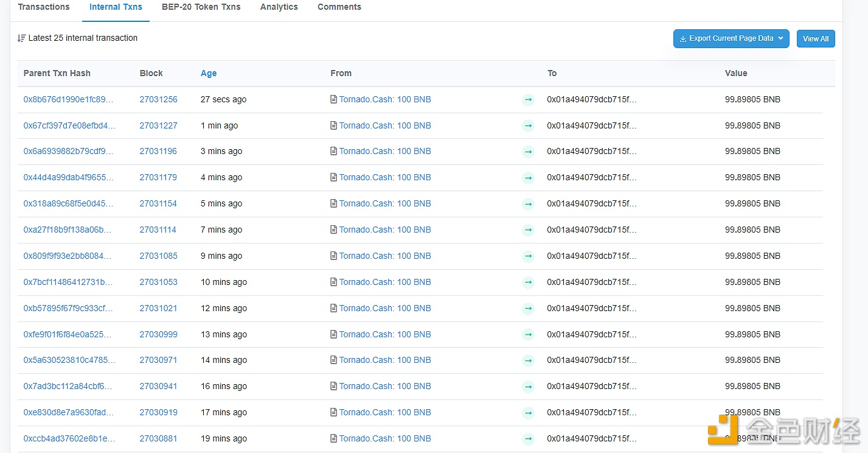The image size is (868, 453).
Task: Open parent txn hash 0xa27f18b9f138a06b…
Action: (x=68, y=230)
